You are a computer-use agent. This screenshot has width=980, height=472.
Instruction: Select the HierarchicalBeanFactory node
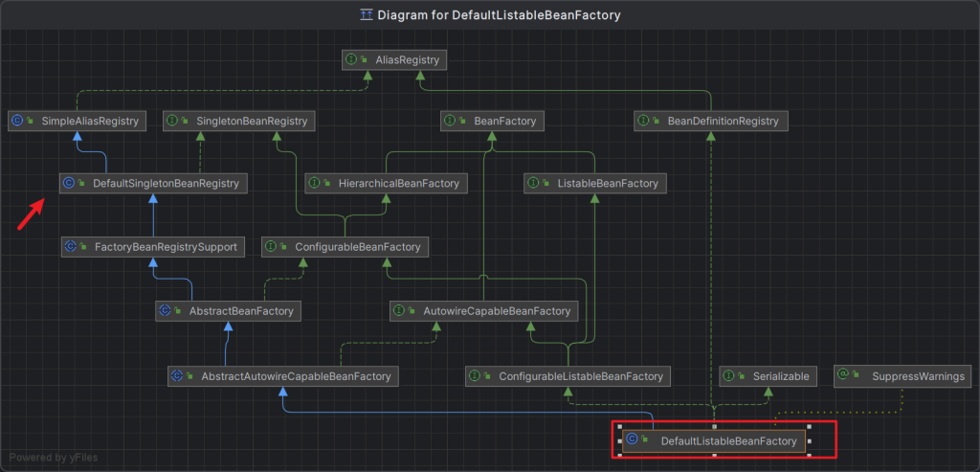point(386,183)
